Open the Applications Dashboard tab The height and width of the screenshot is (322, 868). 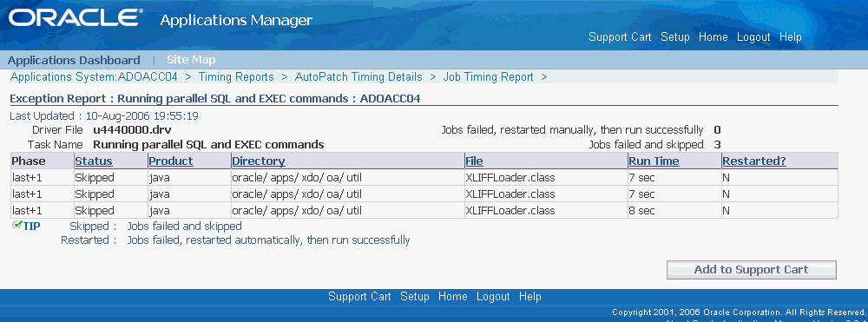[x=74, y=60]
